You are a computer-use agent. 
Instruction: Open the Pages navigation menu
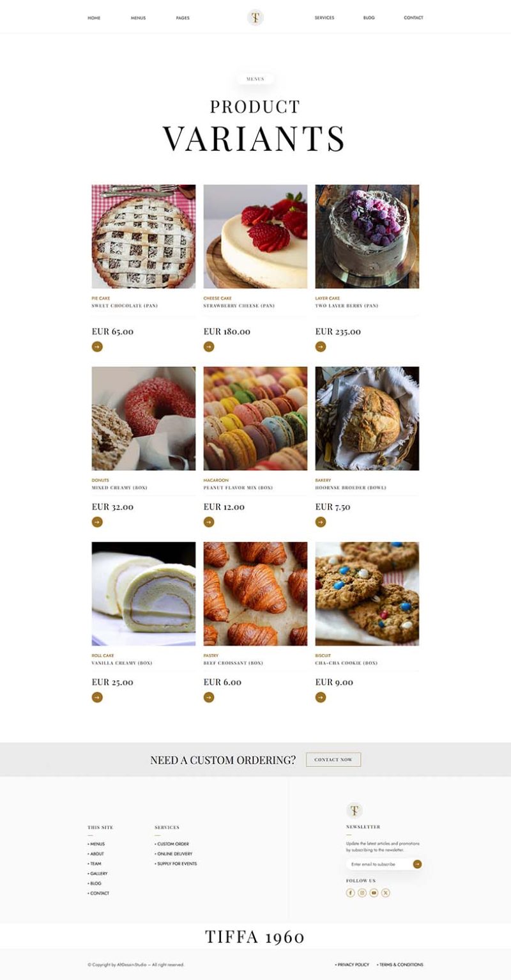click(x=183, y=18)
